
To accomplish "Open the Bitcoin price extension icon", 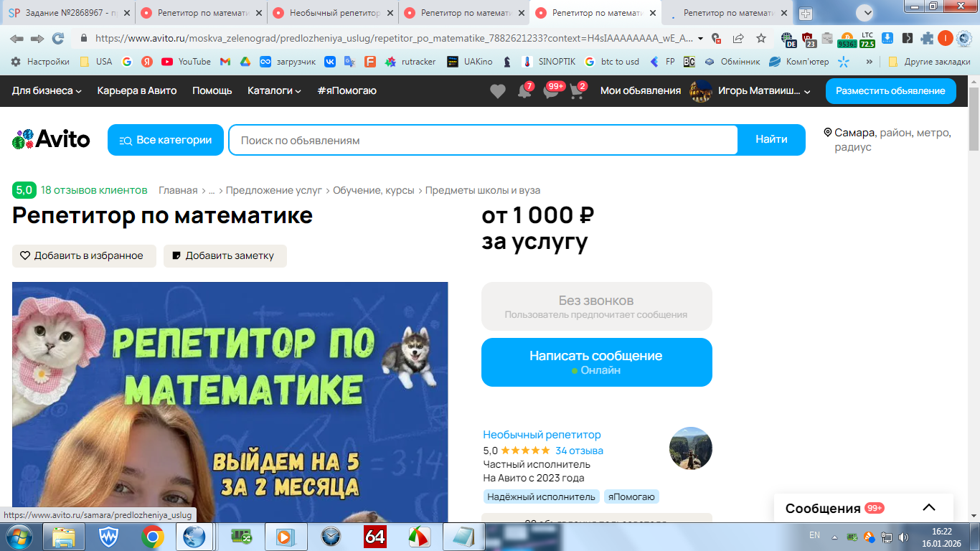I will click(847, 39).
